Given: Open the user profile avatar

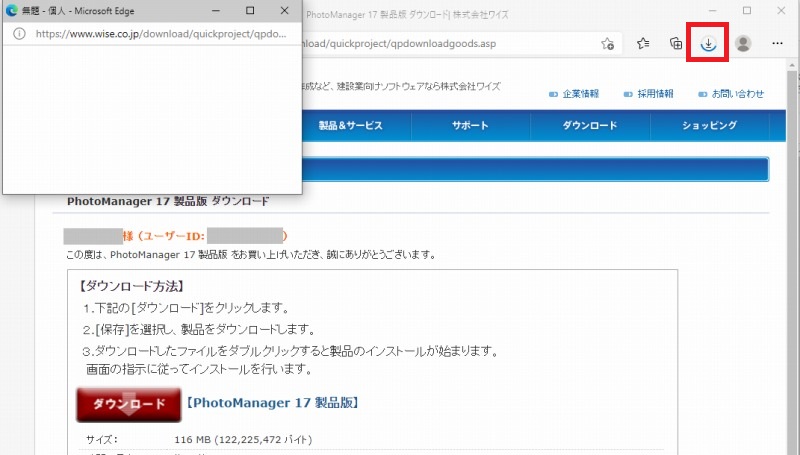Looking at the screenshot, I should [743, 44].
